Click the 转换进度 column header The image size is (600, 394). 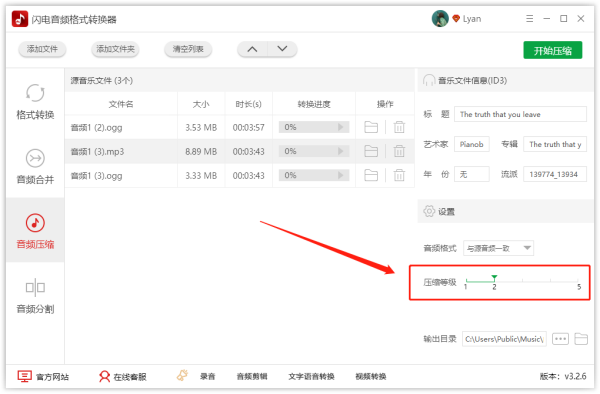click(314, 104)
